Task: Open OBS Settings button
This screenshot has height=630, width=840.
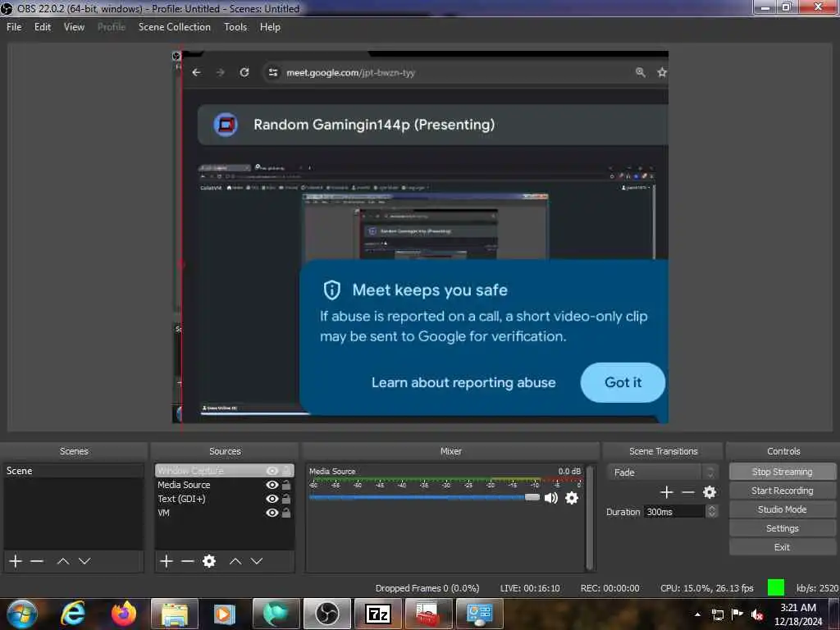Action: 782,527
